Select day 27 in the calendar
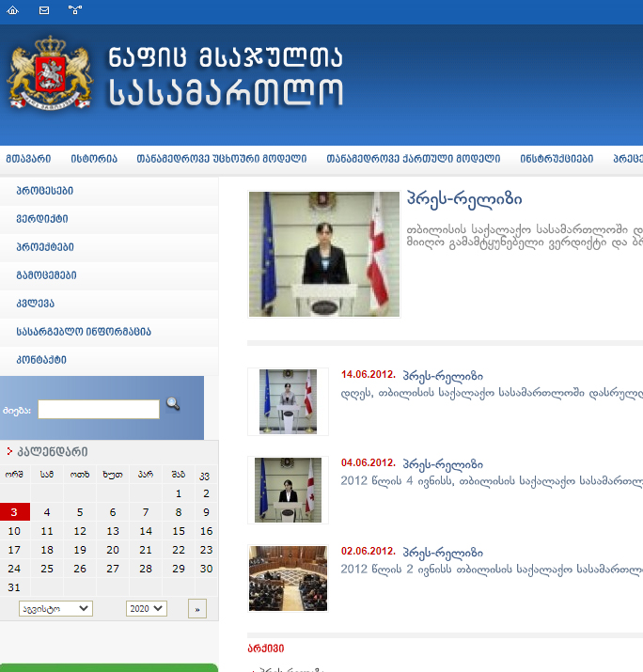This screenshot has height=672, width=643. tap(113, 569)
